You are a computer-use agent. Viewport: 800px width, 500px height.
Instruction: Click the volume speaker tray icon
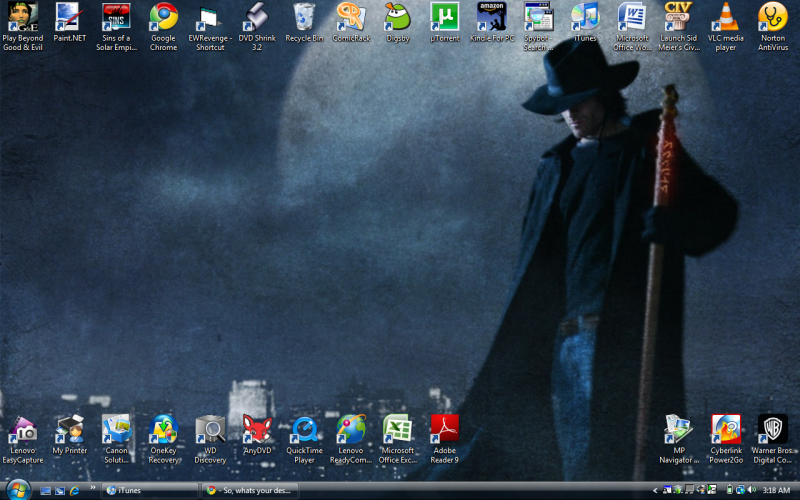[x=750, y=491]
